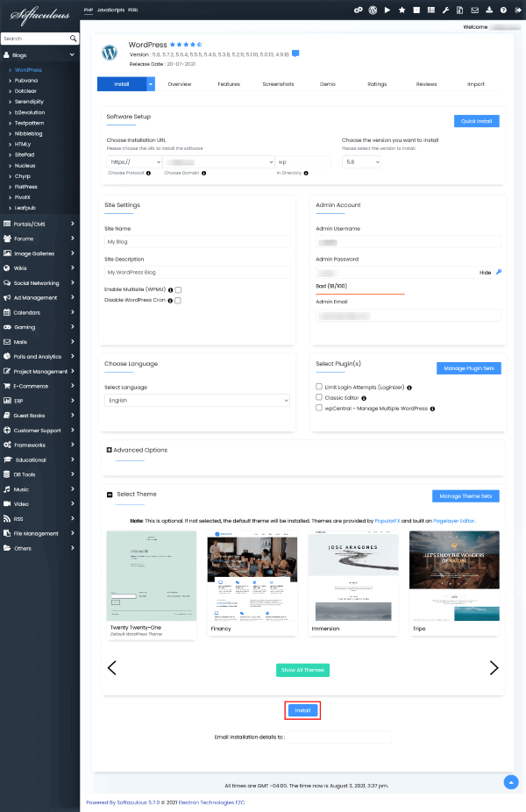Click Show All Themes button

tap(302, 670)
